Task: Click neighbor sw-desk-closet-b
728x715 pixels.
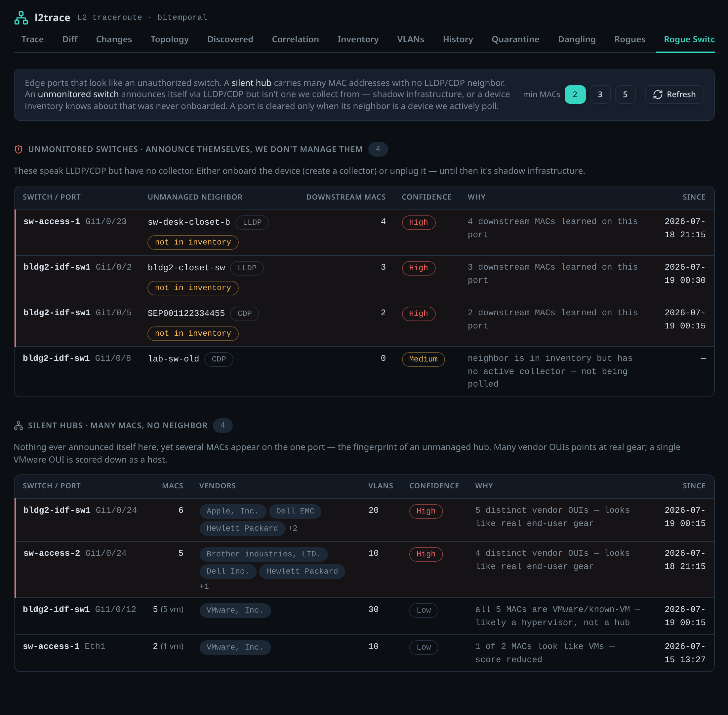Action: coord(189,222)
